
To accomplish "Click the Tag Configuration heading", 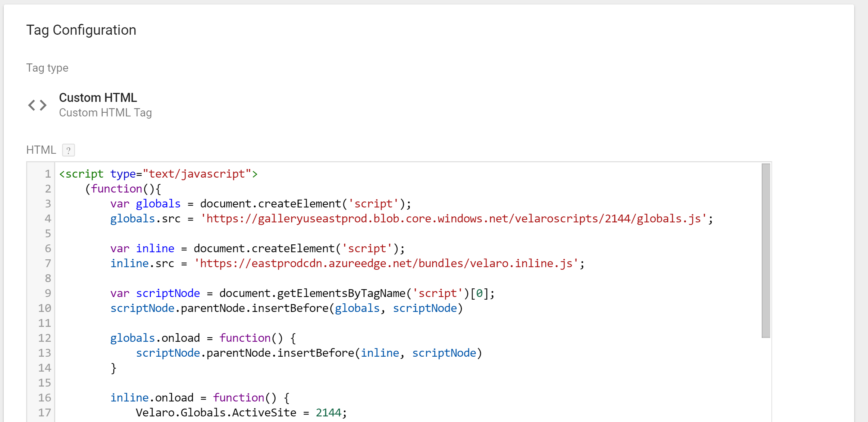I will click(81, 30).
